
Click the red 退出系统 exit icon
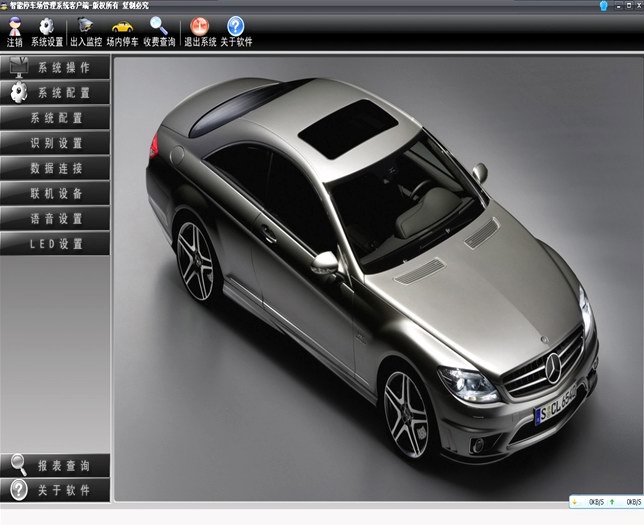[199, 31]
